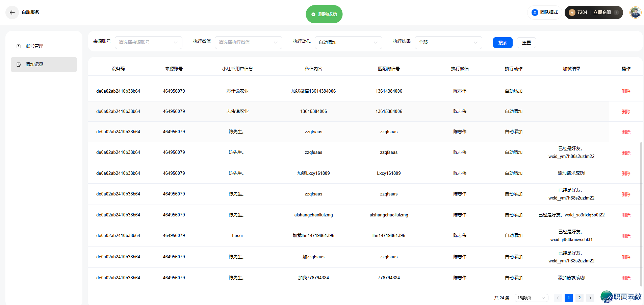Open the 执行结果 dropdown showing 全部
644x305 pixels.
click(448, 42)
